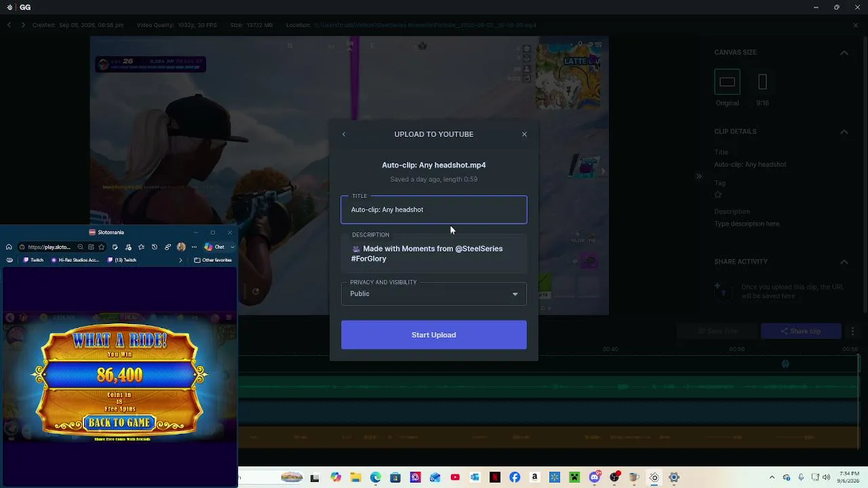Select the 9:16 canvas size
Screen dimensions: 868x488
pos(762,82)
